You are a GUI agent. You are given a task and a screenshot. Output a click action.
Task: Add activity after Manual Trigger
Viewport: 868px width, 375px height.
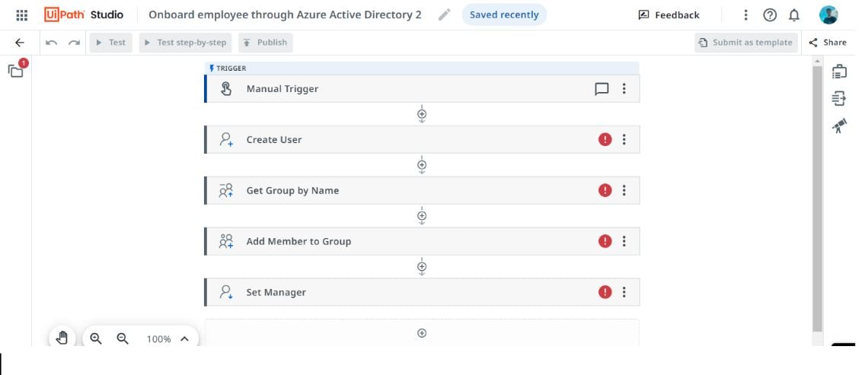[422, 114]
